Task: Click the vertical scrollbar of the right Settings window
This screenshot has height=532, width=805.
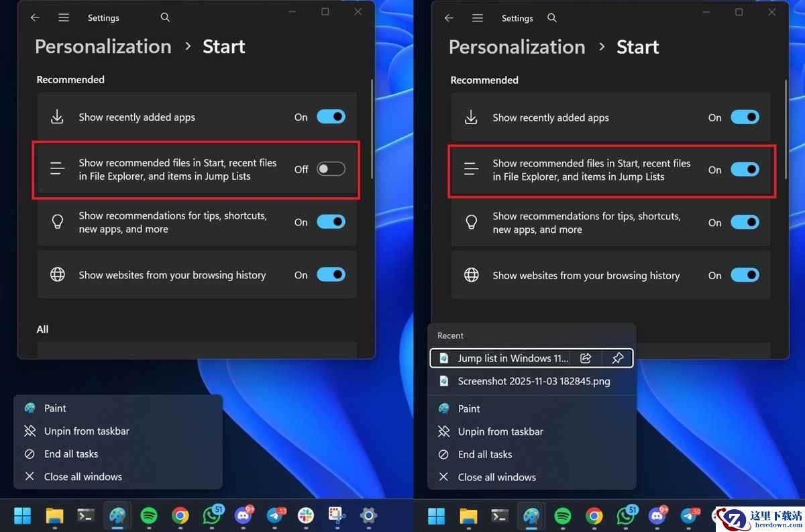Action: (x=786, y=127)
